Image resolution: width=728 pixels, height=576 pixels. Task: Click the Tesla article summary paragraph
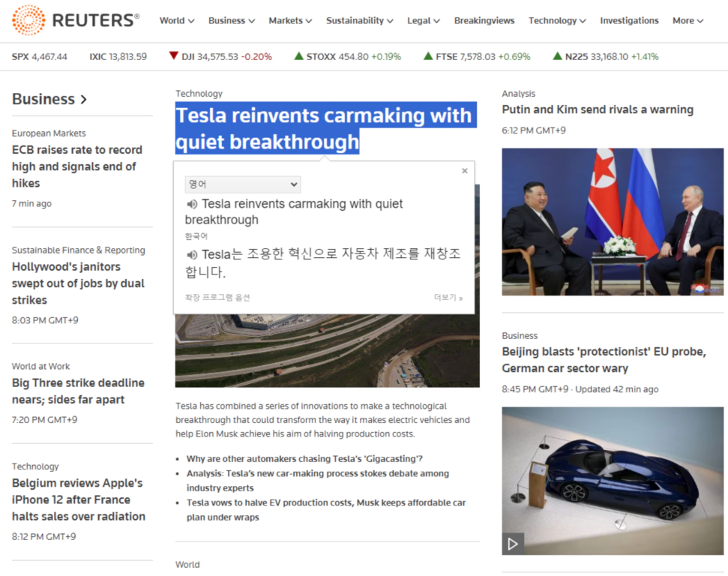click(322, 420)
